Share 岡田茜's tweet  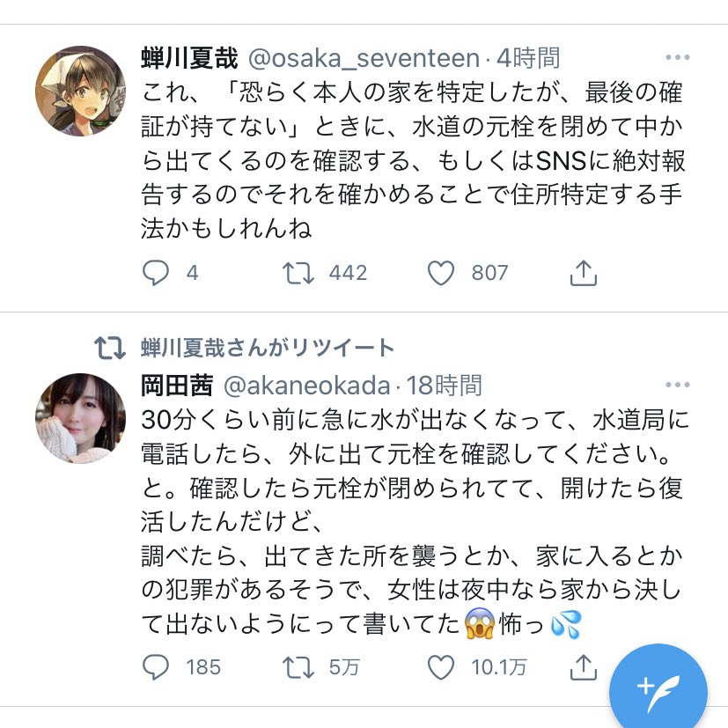pyautogui.click(x=585, y=667)
